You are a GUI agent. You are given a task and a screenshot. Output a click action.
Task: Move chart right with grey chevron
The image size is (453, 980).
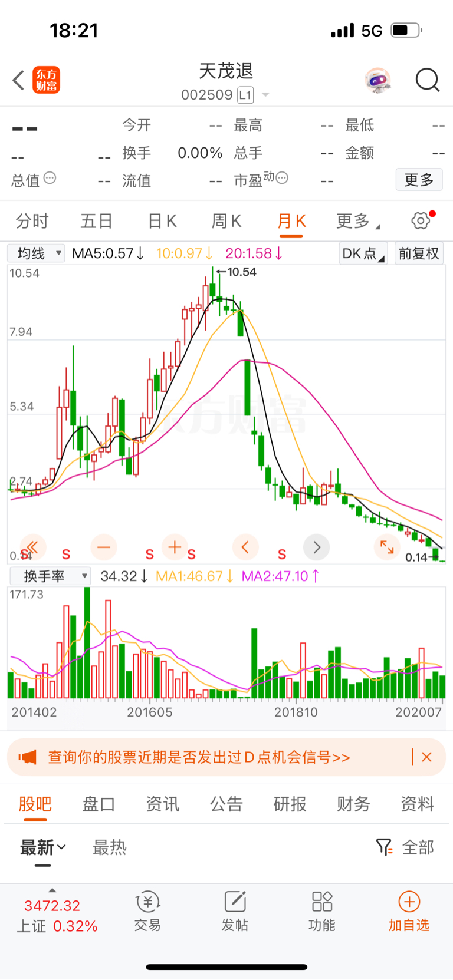pos(316,547)
